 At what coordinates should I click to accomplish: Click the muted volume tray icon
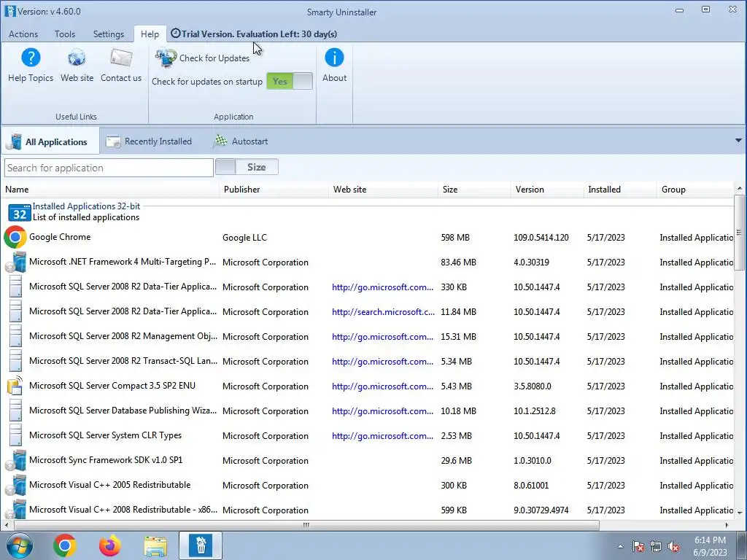[x=673, y=547]
